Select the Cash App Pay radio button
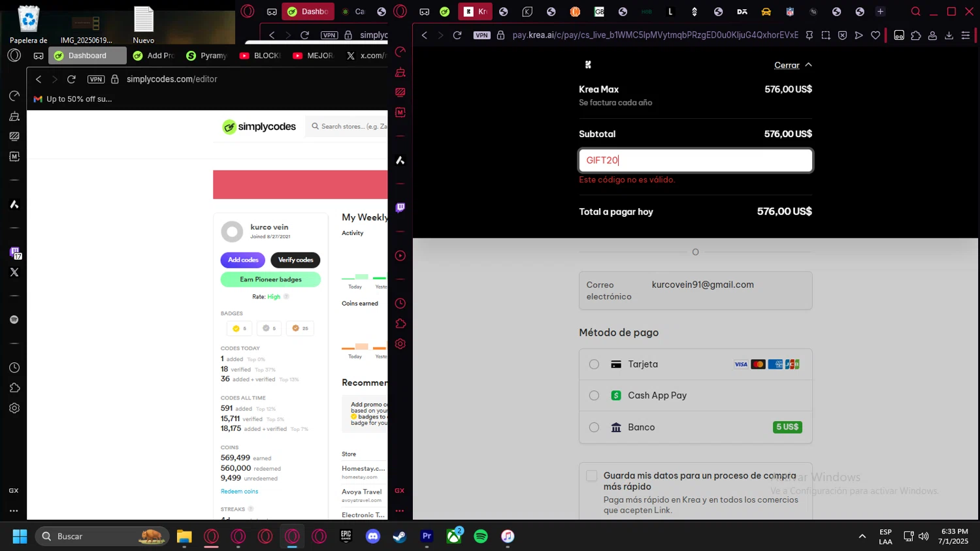This screenshot has height=551, width=980. point(594,396)
